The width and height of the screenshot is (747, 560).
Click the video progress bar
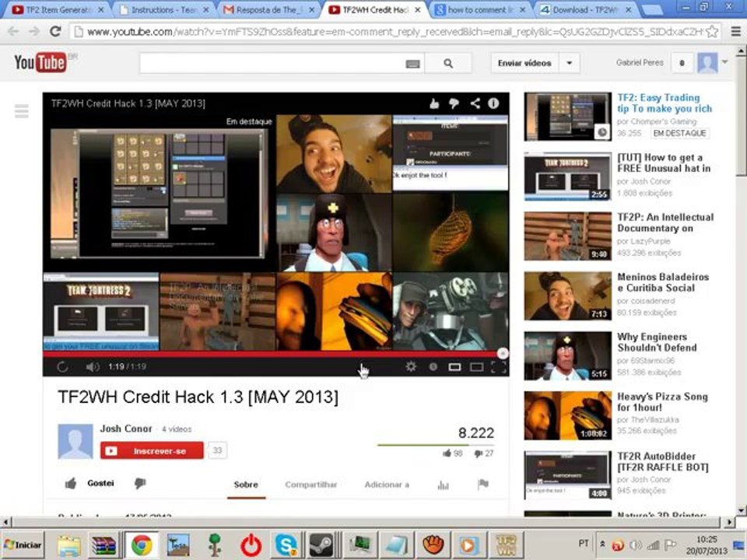click(275, 354)
